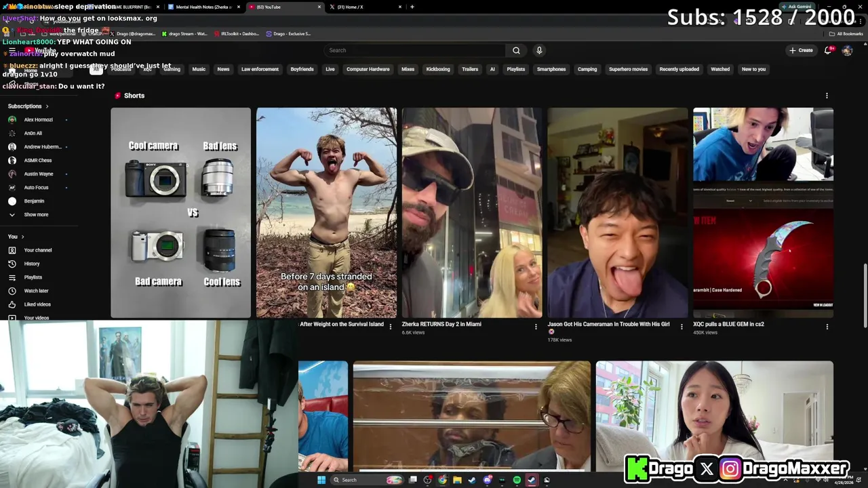Select the News filter chip

click(x=223, y=69)
